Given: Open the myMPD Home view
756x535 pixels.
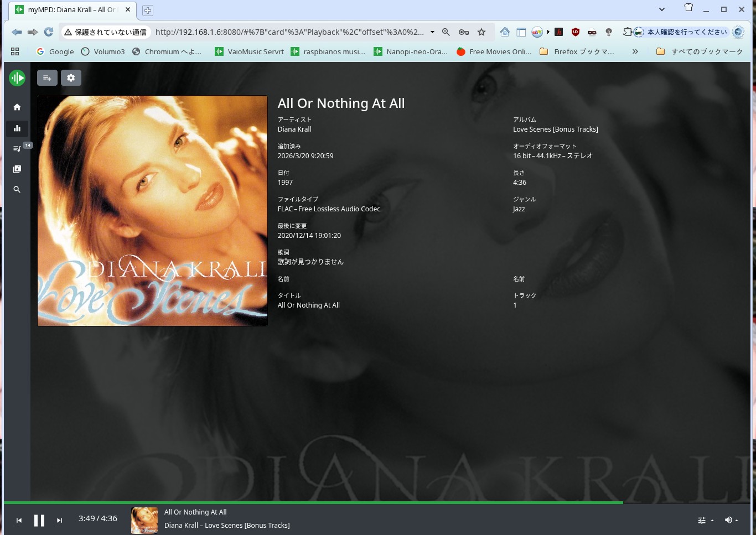Looking at the screenshot, I should point(17,107).
